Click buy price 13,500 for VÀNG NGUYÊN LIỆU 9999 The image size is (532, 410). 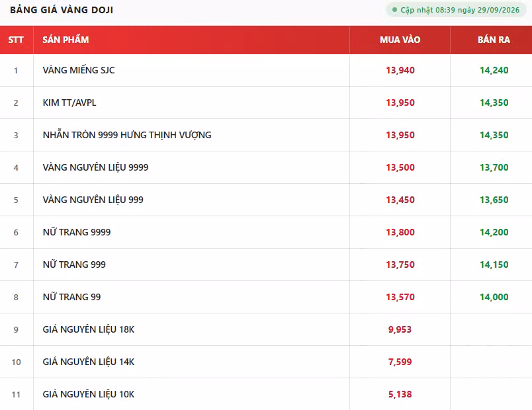tap(400, 167)
